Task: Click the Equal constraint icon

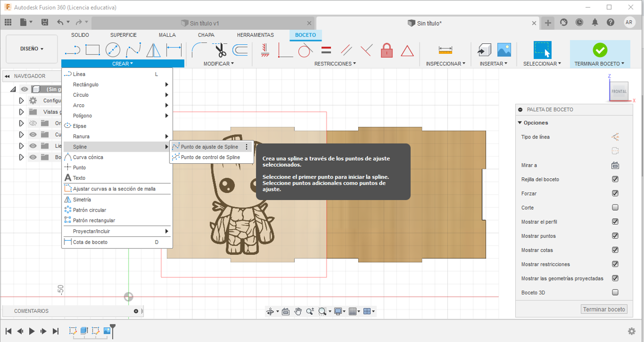Action: coord(326,50)
